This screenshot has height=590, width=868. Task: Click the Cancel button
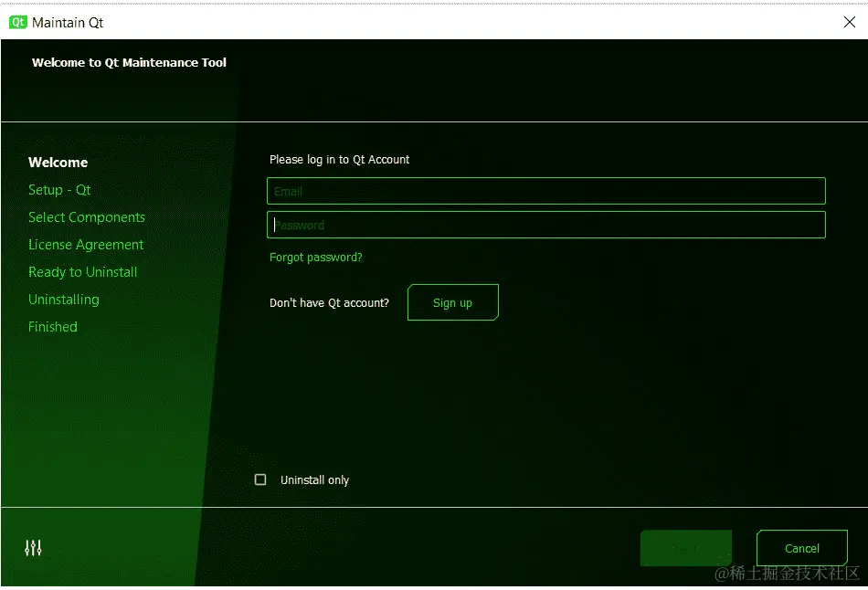pos(801,548)
